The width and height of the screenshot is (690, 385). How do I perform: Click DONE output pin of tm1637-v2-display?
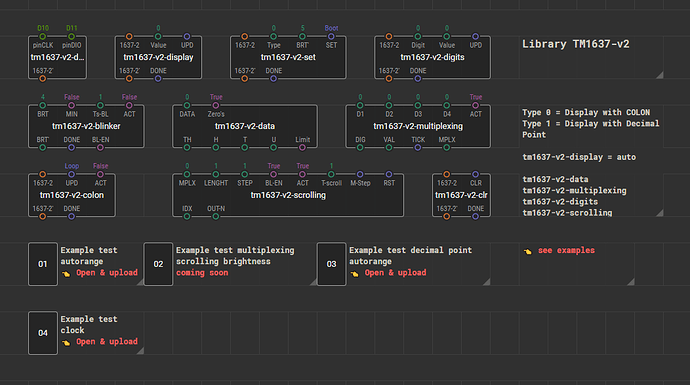pos(158,79)
